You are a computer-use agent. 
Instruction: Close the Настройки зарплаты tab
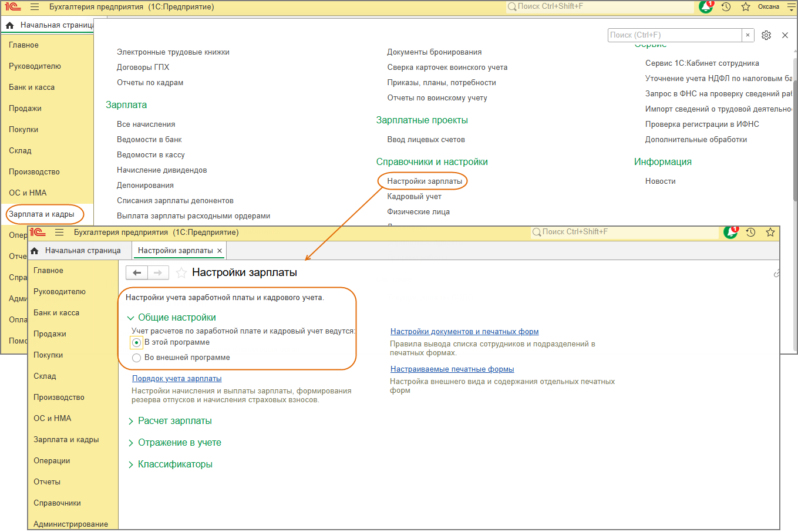(x=220, y=251)
